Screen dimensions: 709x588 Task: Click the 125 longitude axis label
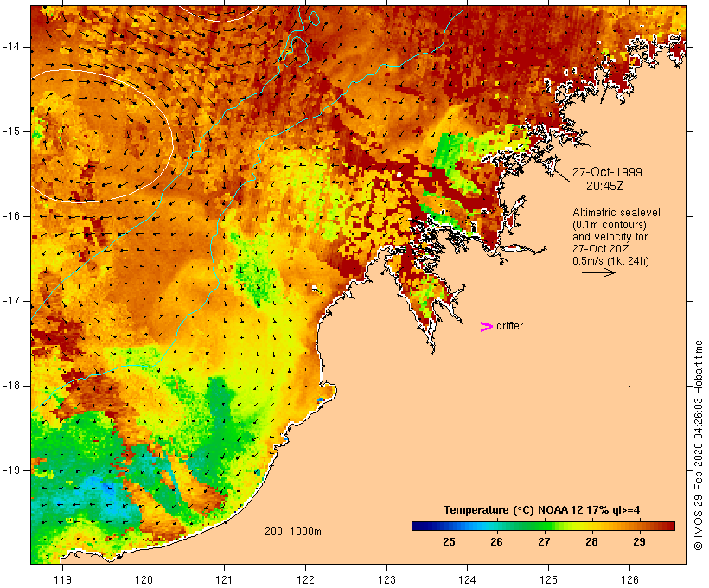(548, 579)
